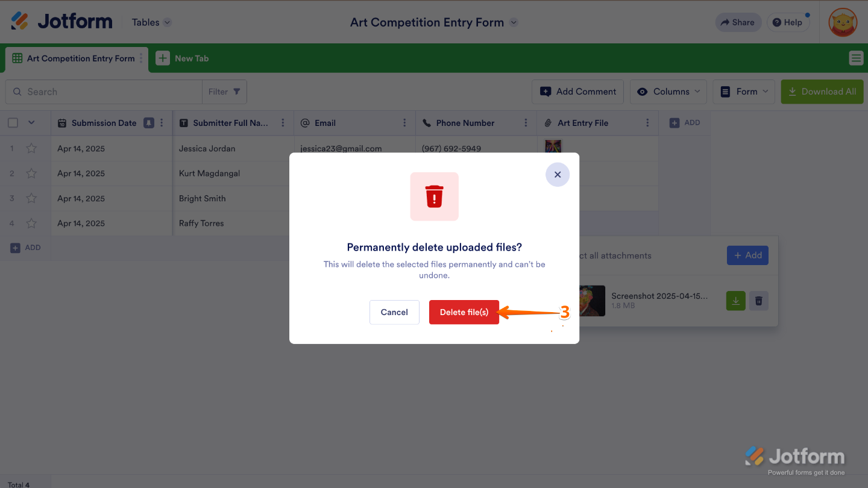
Task: Open the Email column options menu
Action: click(x=404, y=123)
